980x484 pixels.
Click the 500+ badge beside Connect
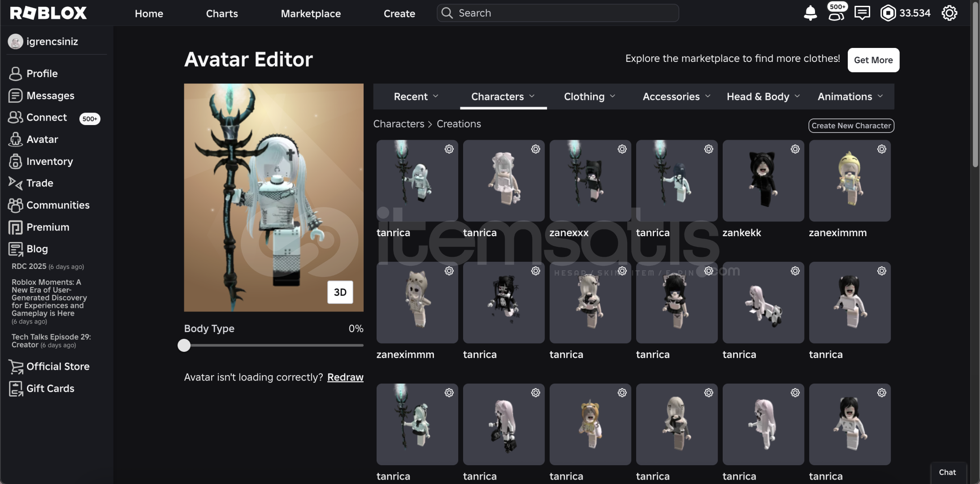click(x=90, y=119)
